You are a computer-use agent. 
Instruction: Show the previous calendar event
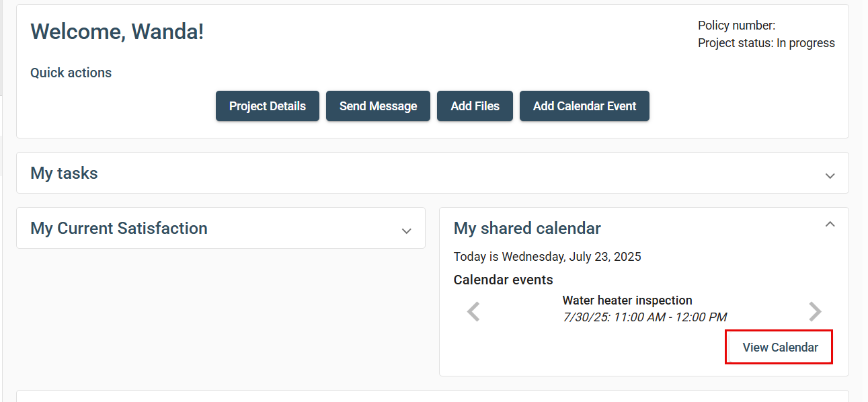click(473, 311)
